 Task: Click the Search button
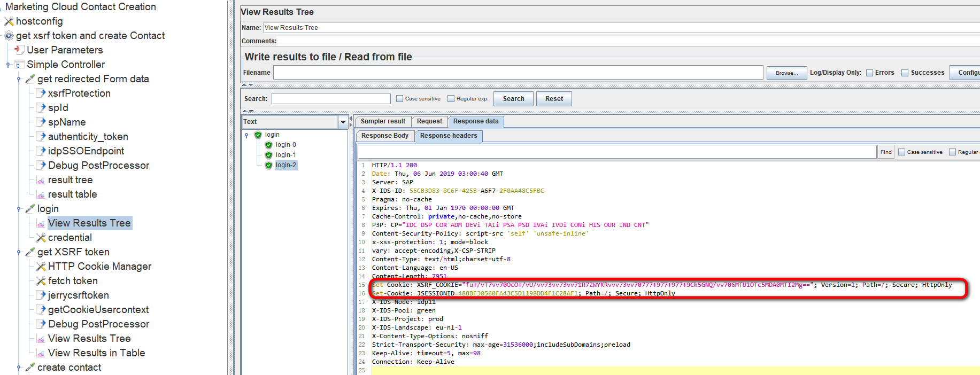[513, 99]
